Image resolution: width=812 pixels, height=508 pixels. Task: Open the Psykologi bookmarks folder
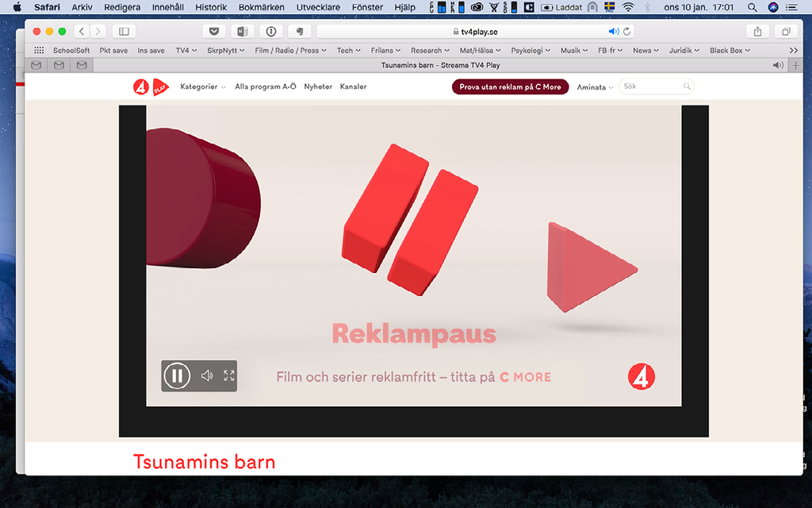pyautogui.click(x=530, y=50)
